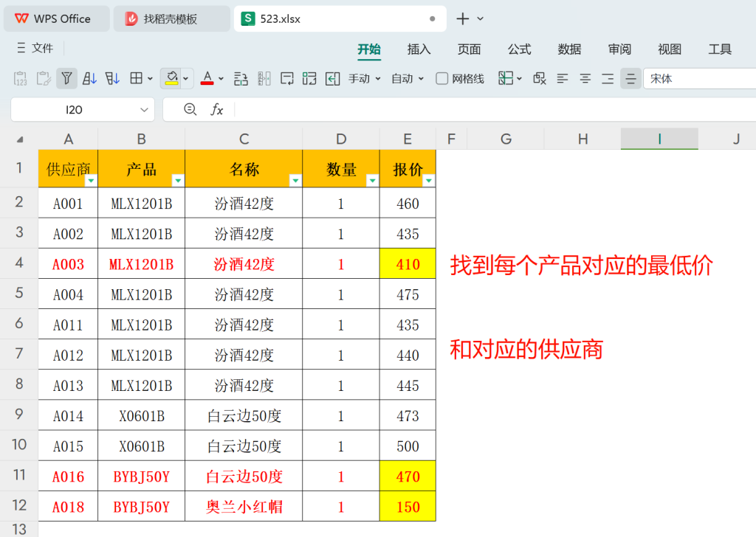Select column I header
This screenshot has width=756, height=537.
pos(659,139)
